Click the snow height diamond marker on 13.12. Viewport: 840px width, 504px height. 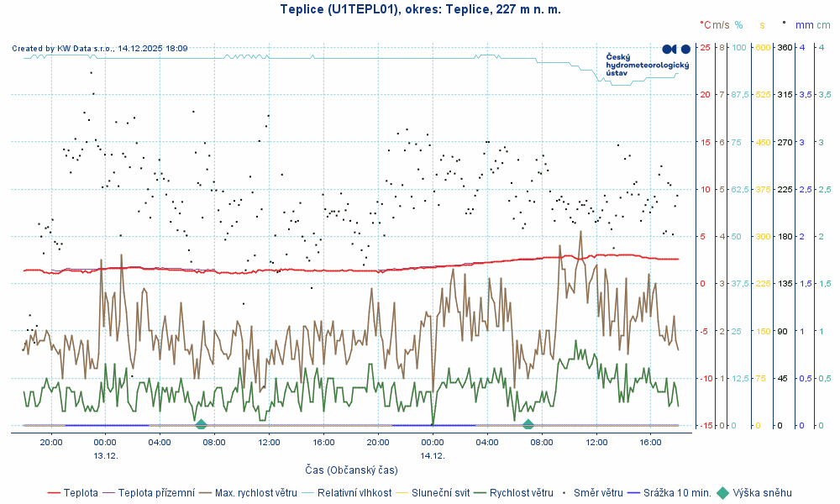click(x=201, y=424)
